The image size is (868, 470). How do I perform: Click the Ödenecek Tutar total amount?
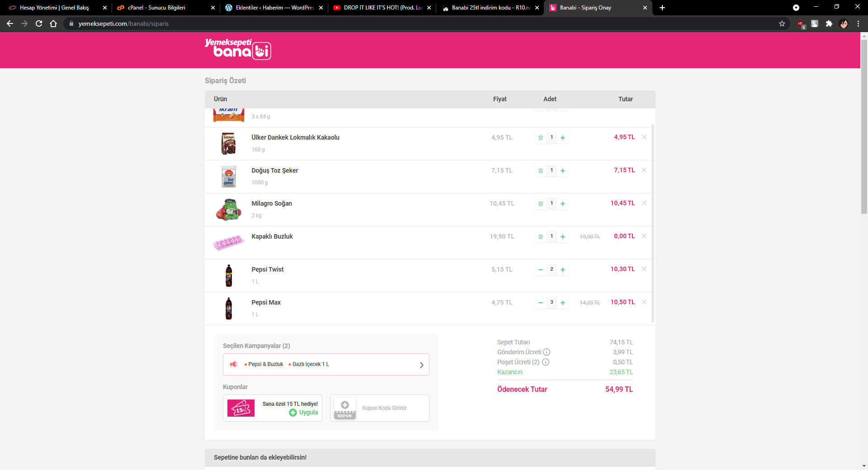point(619,389)
